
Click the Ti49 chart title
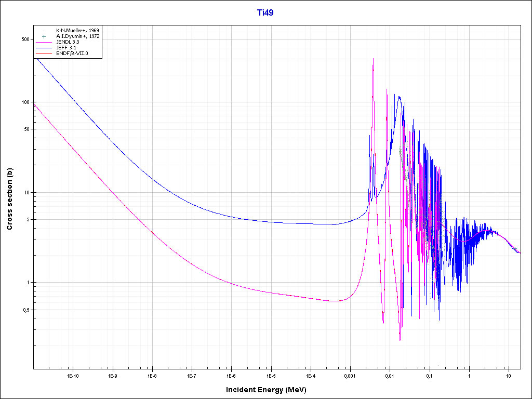coord(265,13)
